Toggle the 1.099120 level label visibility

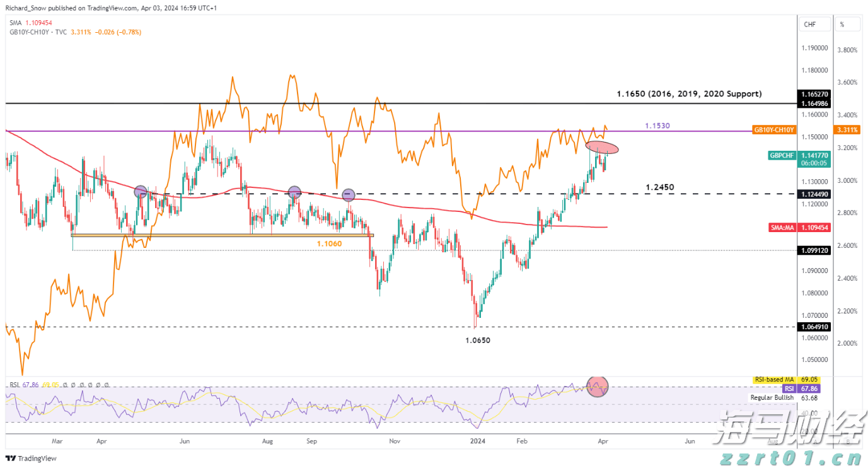point(814,250)
